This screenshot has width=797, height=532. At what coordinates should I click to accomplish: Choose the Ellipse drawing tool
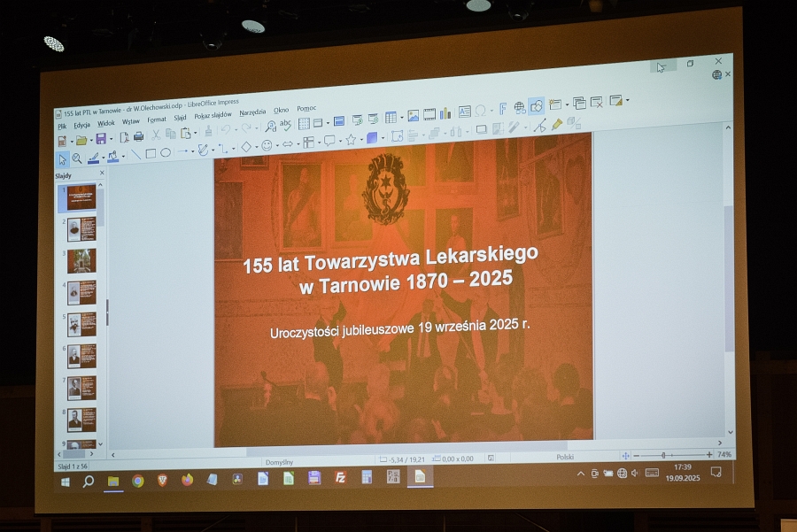pyautogui.click(x=165, y=153)
